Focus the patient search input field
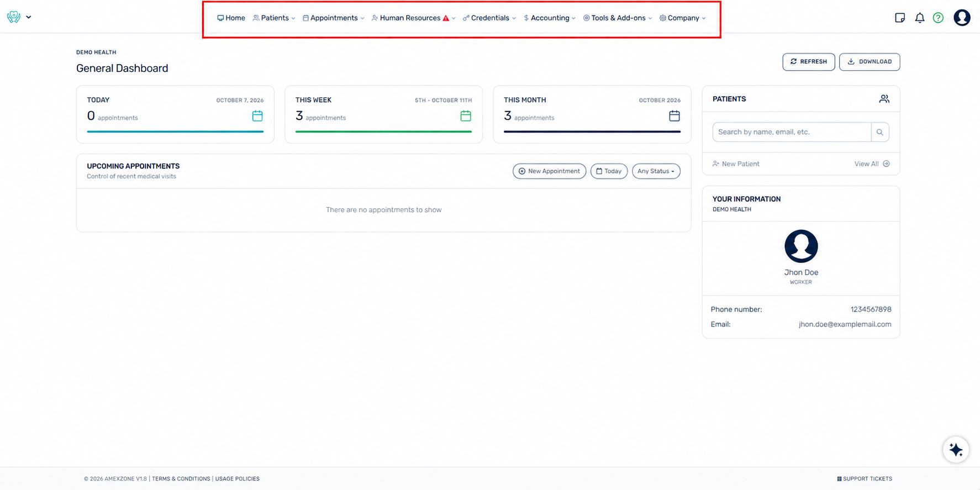Image resolution: width=980 pixels, height=490 pixels. pyautogui.click(x=792, y=132)
